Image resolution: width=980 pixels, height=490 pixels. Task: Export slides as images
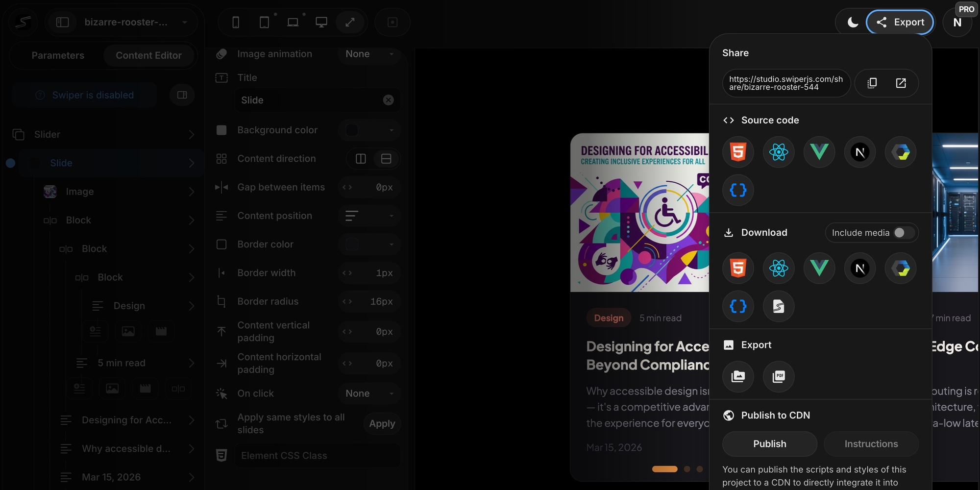point(738,376)
